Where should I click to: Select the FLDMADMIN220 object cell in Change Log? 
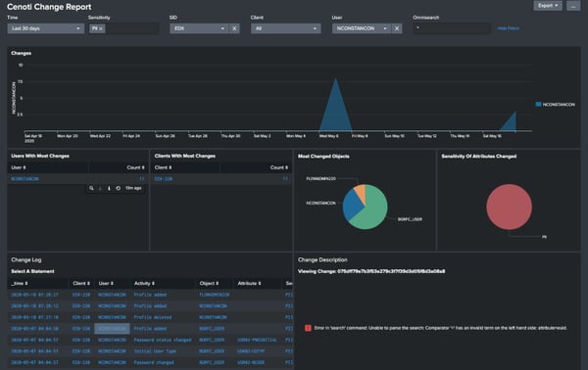(214, 295)
